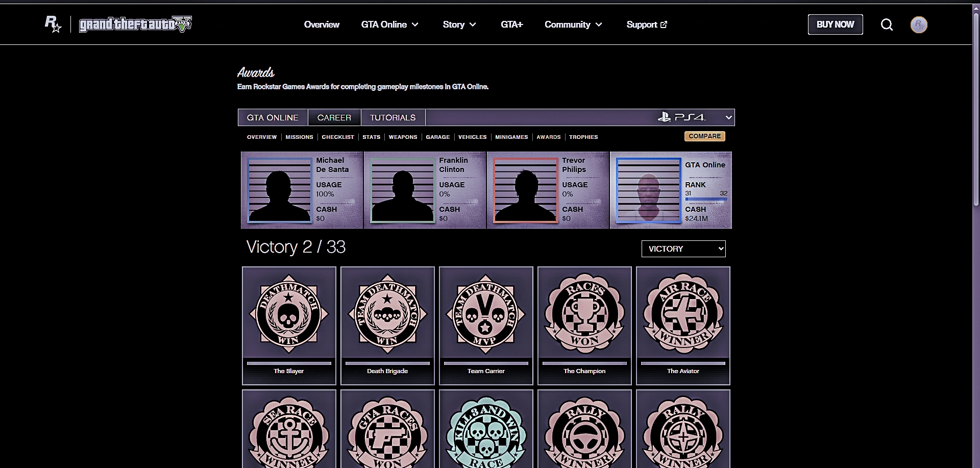Viewport: 980px width, 468px height.
Task: Select the Trevor Philips character card
Action: coord(548,190)
